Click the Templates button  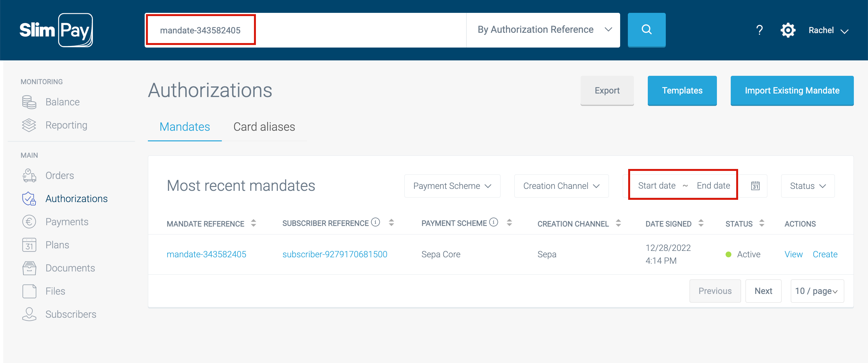point(682,91)
